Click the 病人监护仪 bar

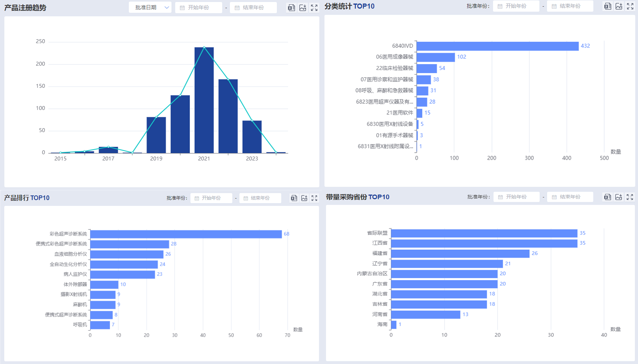(122, 274)
